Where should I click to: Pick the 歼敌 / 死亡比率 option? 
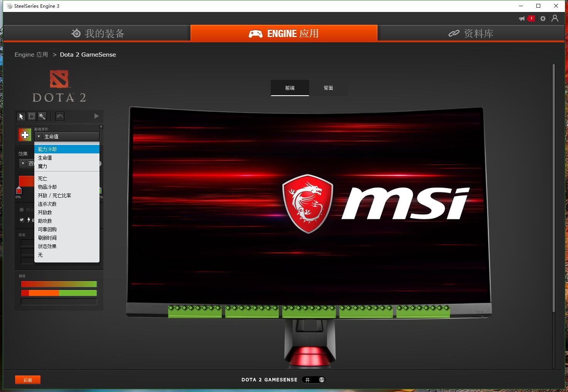click(x=67, y=195)
